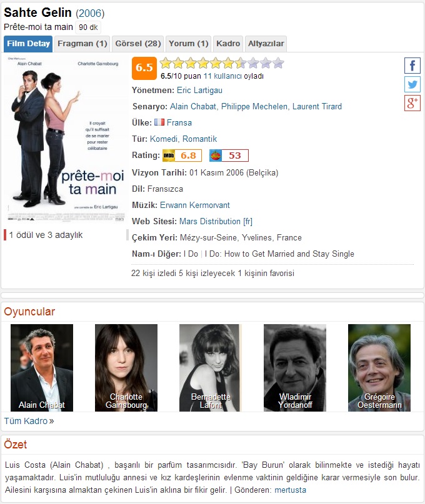Click the IMDb rating badge
Viewport: 425px width, 504px height.
pyautogui.click(x=182, y=156)
